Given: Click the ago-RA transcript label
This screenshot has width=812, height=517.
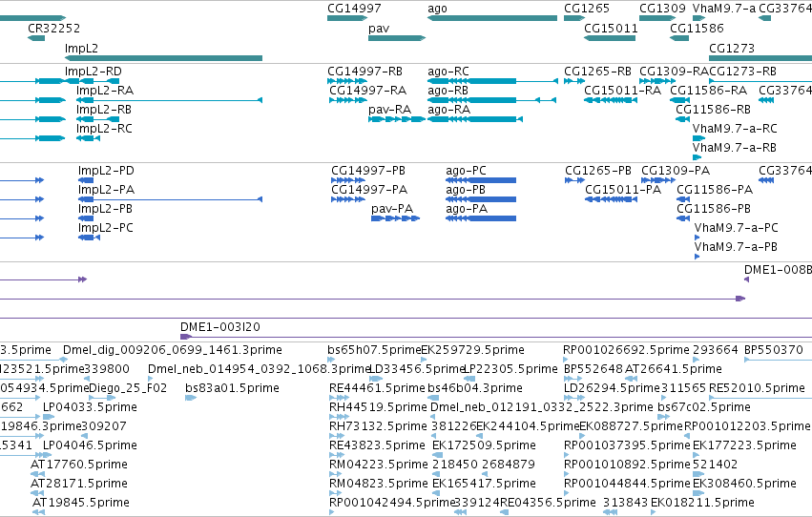Looking at the screenshot, I should (x=449, y=109).
